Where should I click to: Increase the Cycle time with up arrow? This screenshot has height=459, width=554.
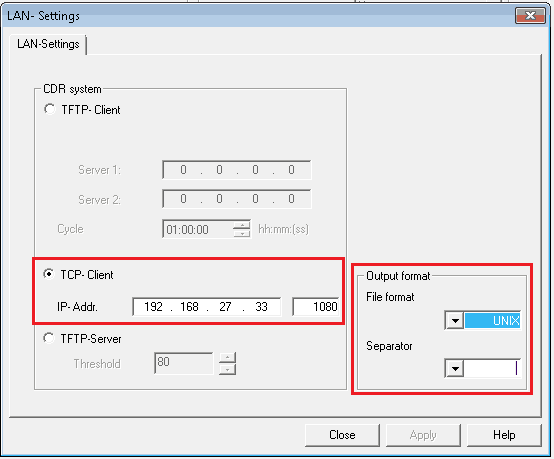(x=242, y=225)
